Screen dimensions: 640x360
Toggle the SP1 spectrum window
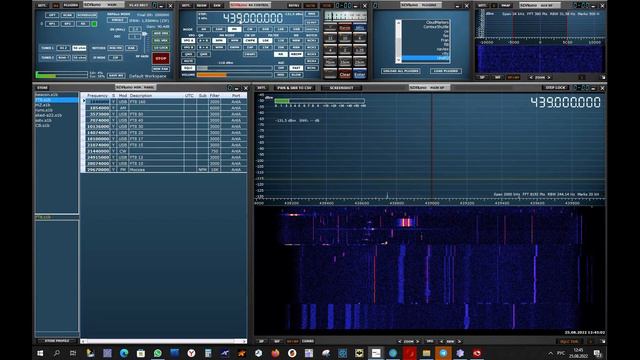click(52, 24)
